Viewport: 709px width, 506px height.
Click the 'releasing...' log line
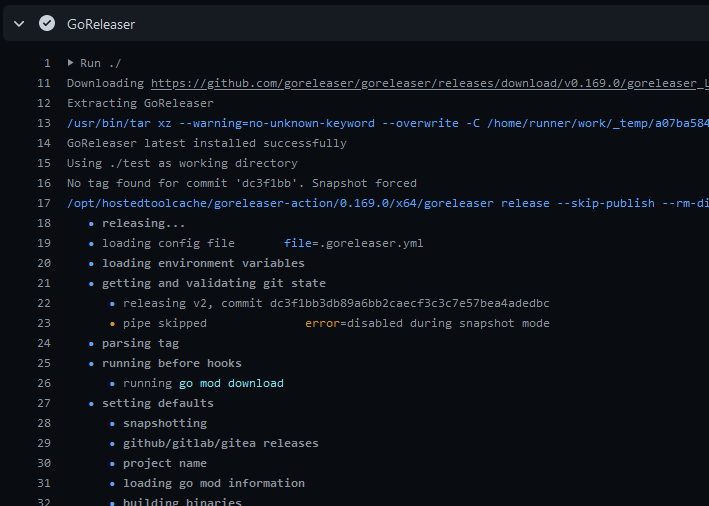tap(143, 223)
